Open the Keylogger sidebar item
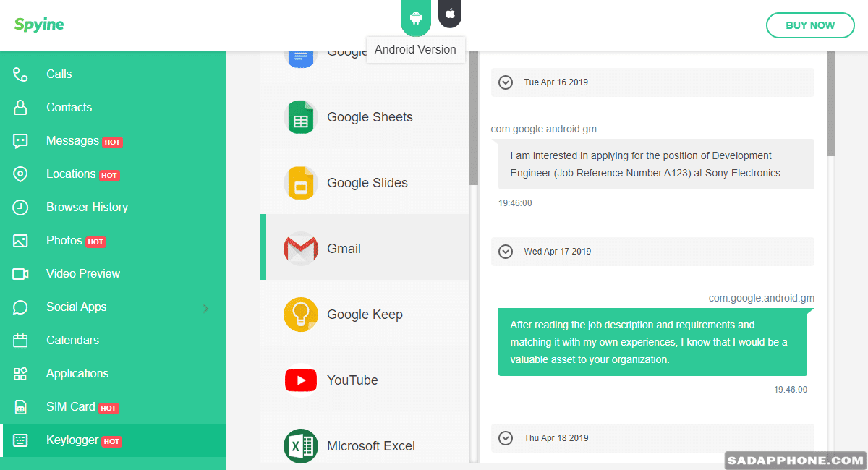This screenshot has height=470, width=868. 72,440
